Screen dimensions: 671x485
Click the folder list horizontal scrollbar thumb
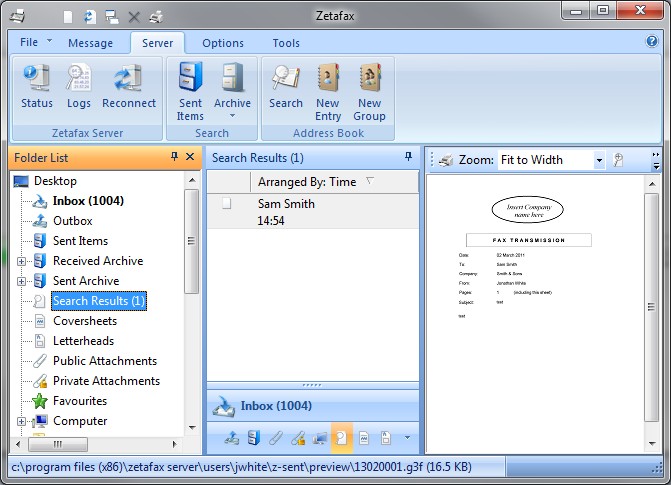(x=58, y=444)
